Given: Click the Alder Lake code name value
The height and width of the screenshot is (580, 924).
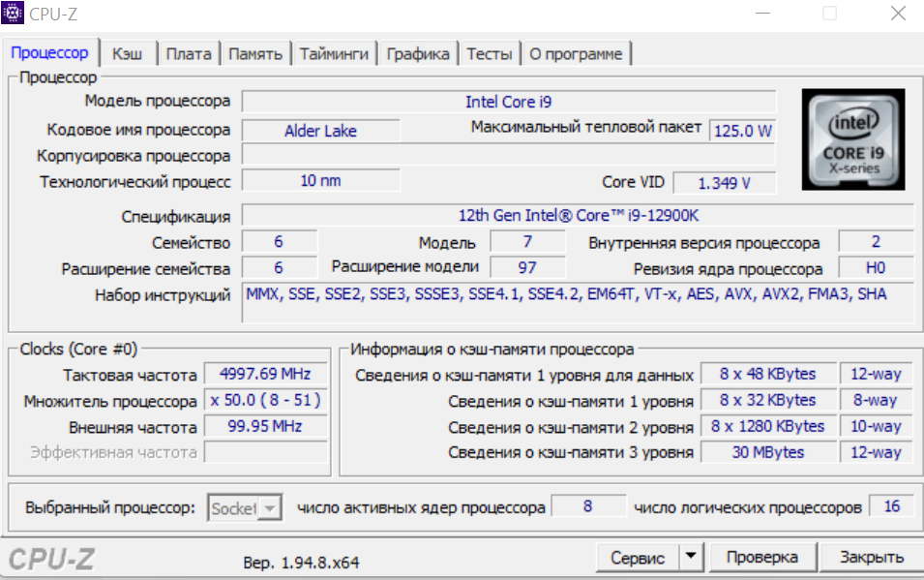Looking at the screenshot, I should [x=320, y=131].
